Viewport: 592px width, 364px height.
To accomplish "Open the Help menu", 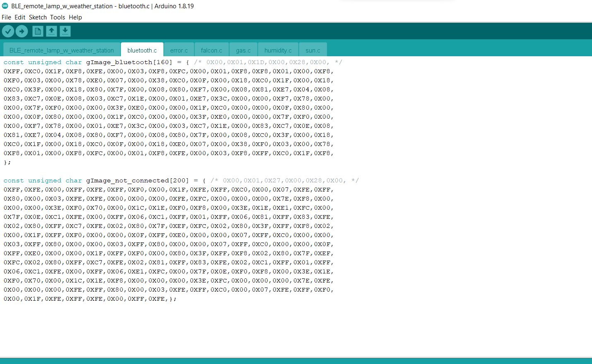I will point(75,17).
